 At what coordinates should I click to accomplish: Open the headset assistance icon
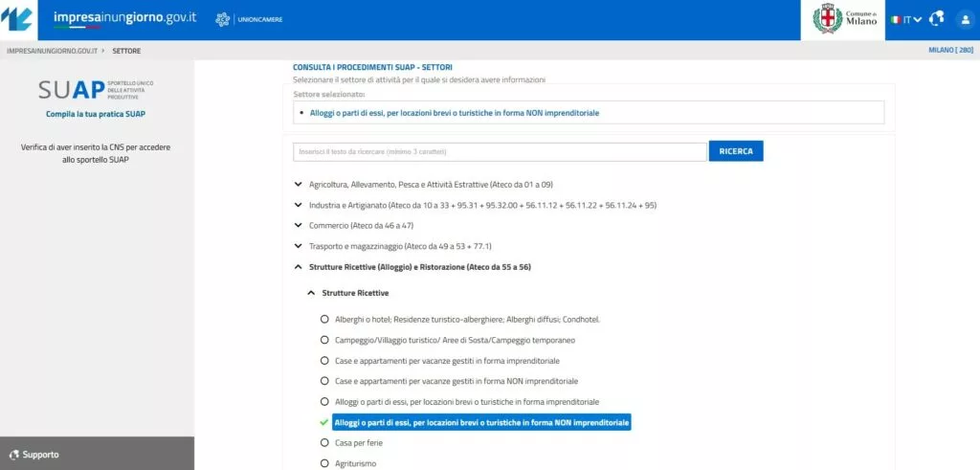tap(936, 19)
